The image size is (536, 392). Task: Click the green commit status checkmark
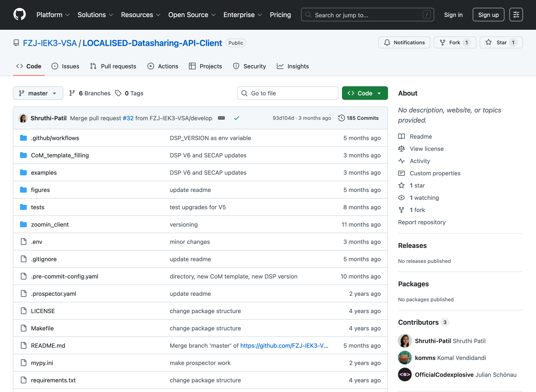236,118
